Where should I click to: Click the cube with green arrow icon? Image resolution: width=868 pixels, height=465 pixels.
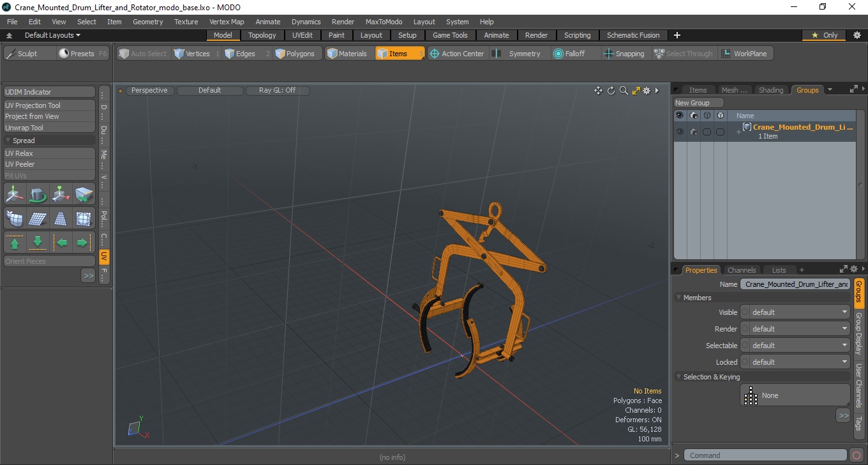click(x=84, y=194)
